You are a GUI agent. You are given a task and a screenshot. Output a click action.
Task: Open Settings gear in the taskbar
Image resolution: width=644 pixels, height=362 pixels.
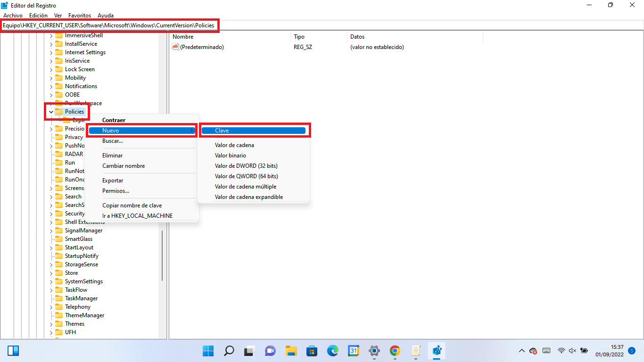pyautogui.click(x=374, y=351)
